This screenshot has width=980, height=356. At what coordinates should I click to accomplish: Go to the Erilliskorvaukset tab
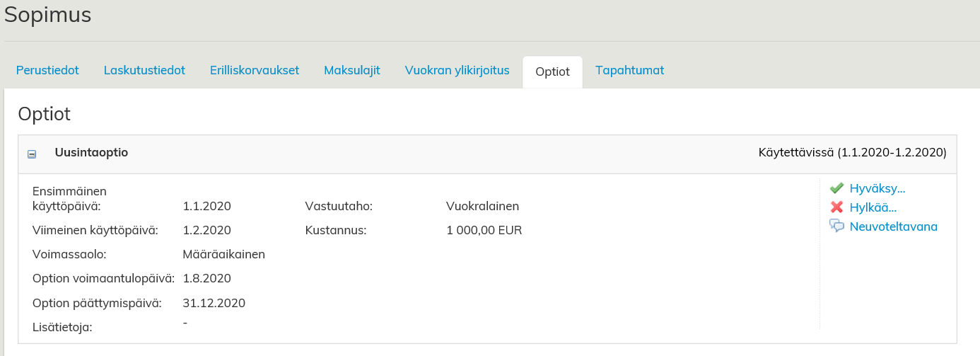(255, 71)
